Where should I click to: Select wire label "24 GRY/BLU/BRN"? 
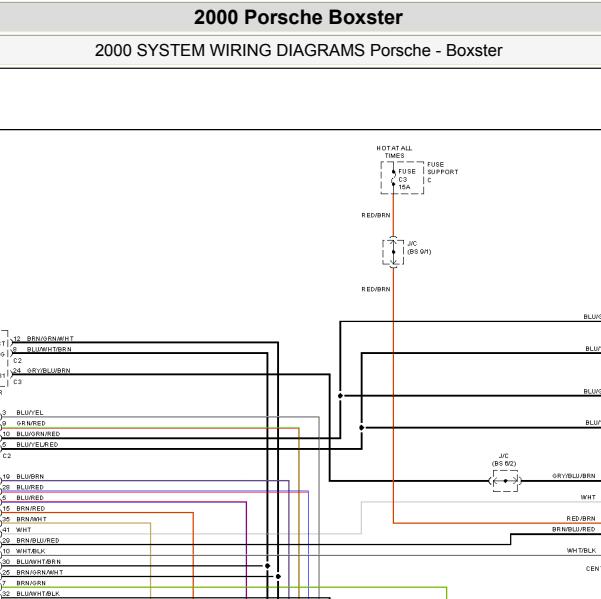(x=42, y=371)
